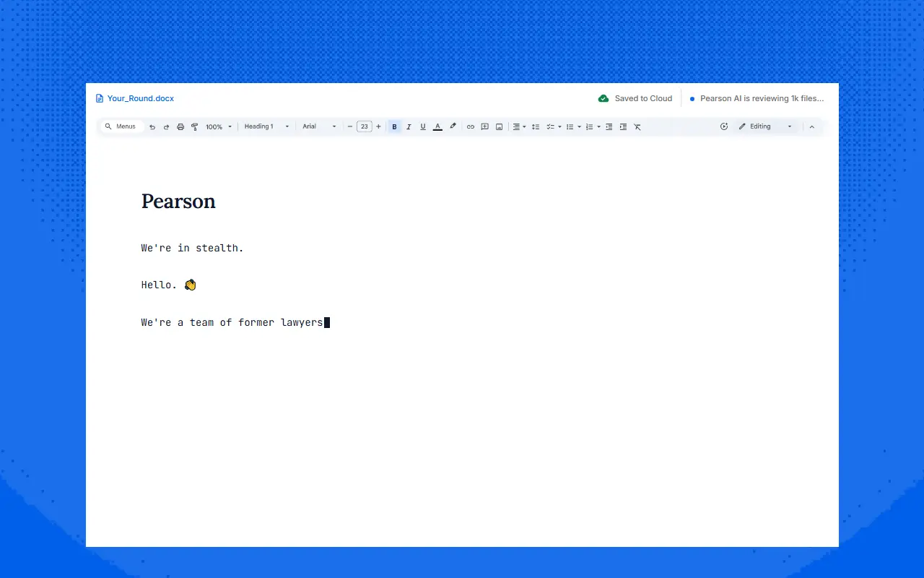Open the text color picker
This screenshot has width=924, height=578.
437,126
